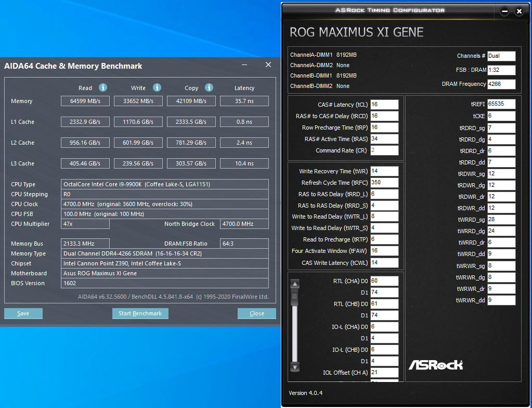Click the scroll down arrow in RTL list
Viewport: 532px width, 408px height.
[x=295, y=367]
